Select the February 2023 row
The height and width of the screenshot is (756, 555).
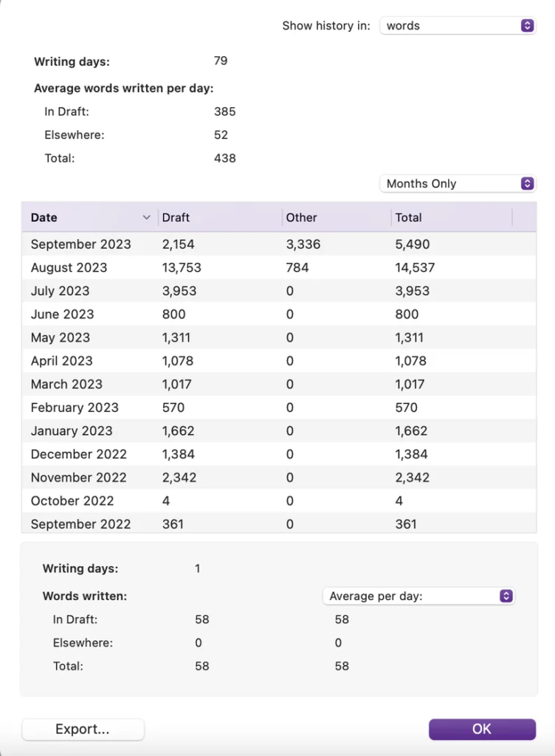pyautogui.click(x=279, y=408)
